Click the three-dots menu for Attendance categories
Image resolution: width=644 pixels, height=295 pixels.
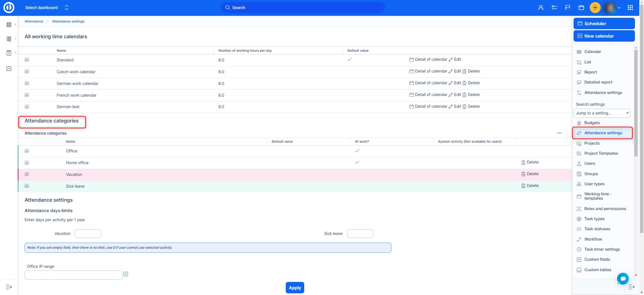point(559,133)
